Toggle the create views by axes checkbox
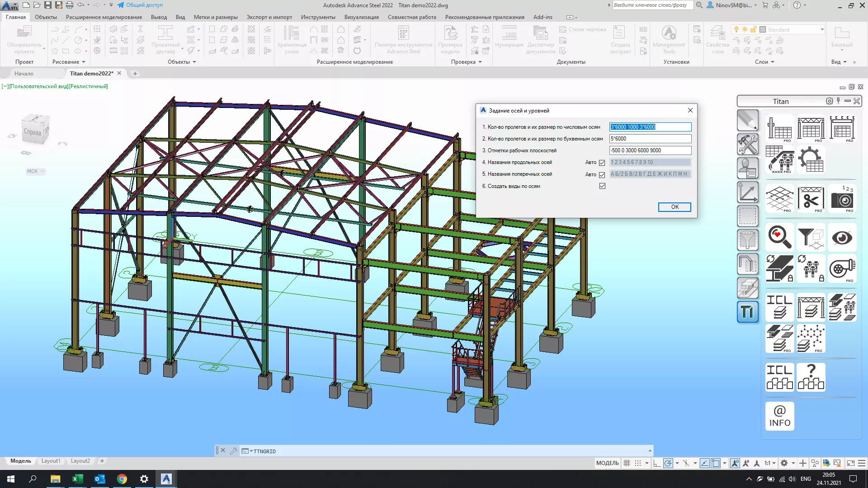Image resolution: width=868 pixels, height=488 pixels. pyautogui.click(x=602, y=186)
